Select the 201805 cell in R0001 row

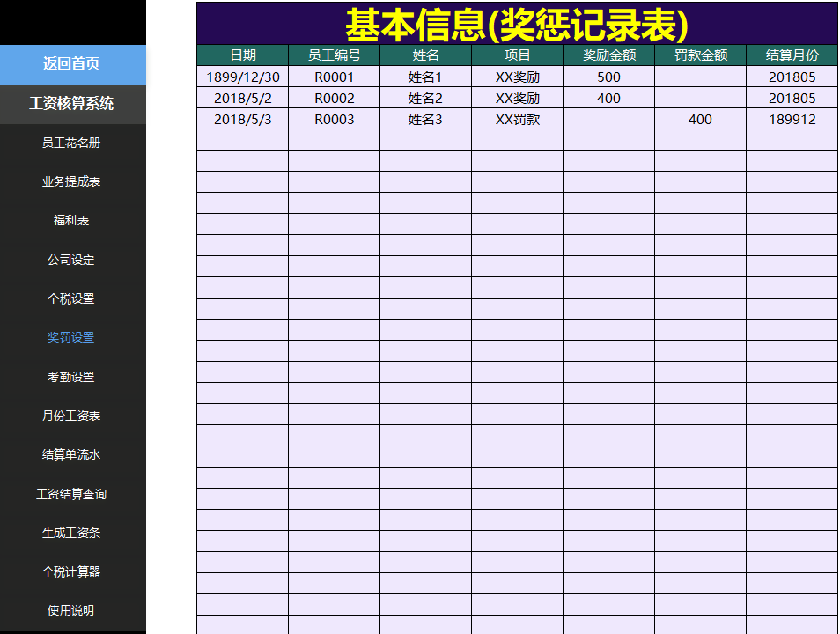click(x=792, y=77)
